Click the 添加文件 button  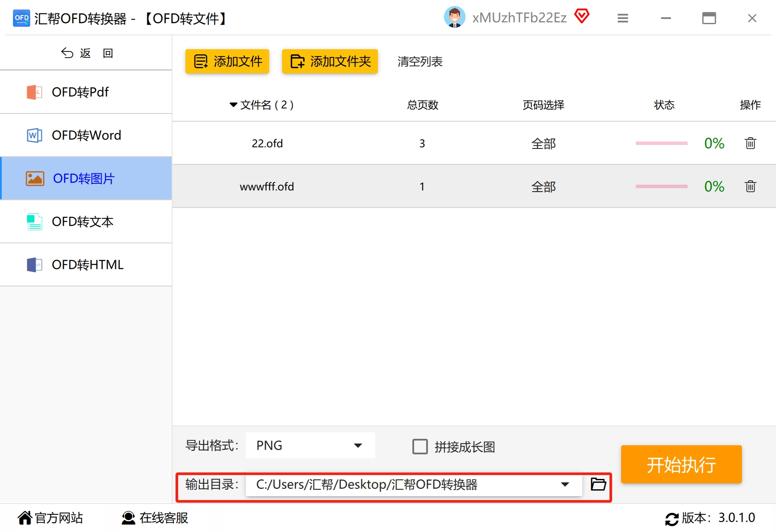click(x=227, y=61)
